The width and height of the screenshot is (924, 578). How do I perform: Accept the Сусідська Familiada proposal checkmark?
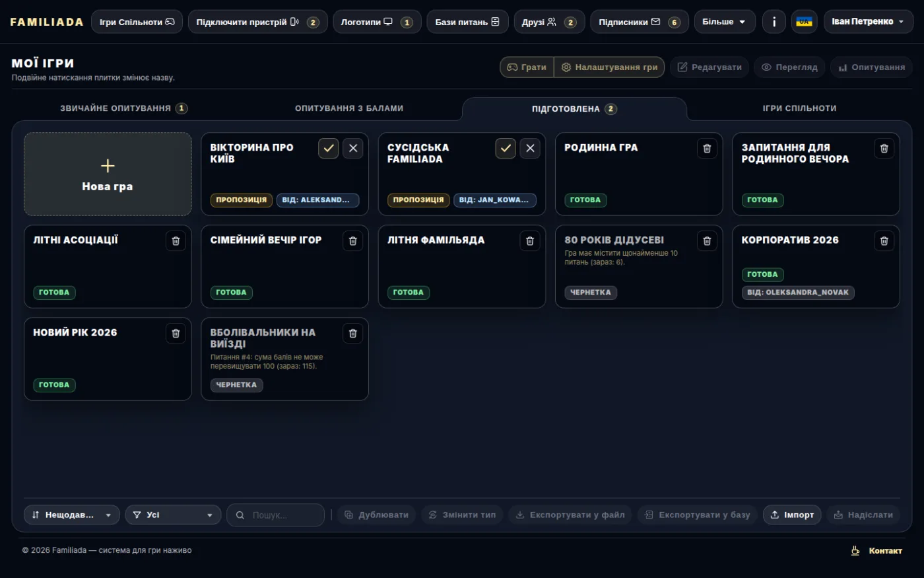(x=506, y=149)
